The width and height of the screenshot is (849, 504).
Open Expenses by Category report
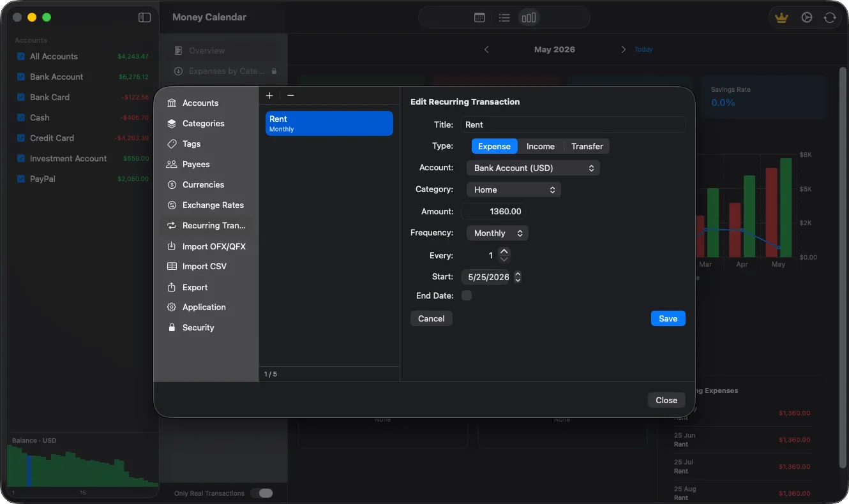point(220,71)
